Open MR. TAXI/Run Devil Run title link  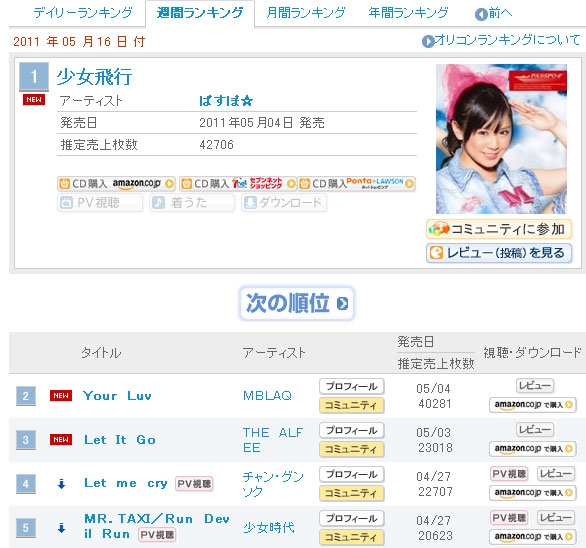pyautogui.click(x=157, y=526)
